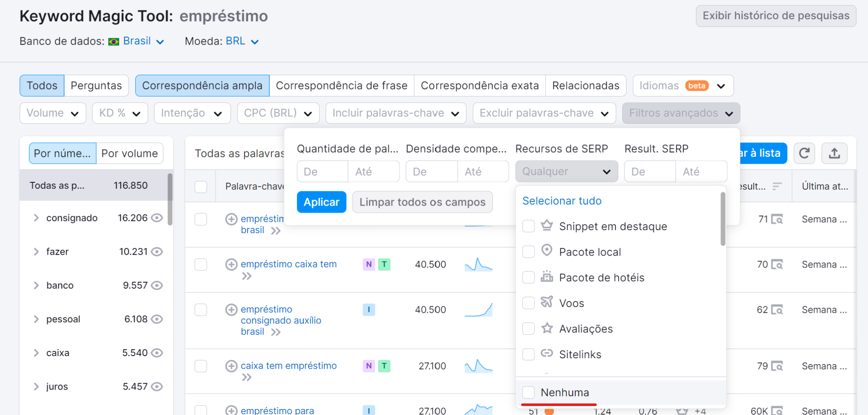868x415 pixels.
Task: Click I intent badge for 'consignado auxílio brasil'
Action: point(369,310)
